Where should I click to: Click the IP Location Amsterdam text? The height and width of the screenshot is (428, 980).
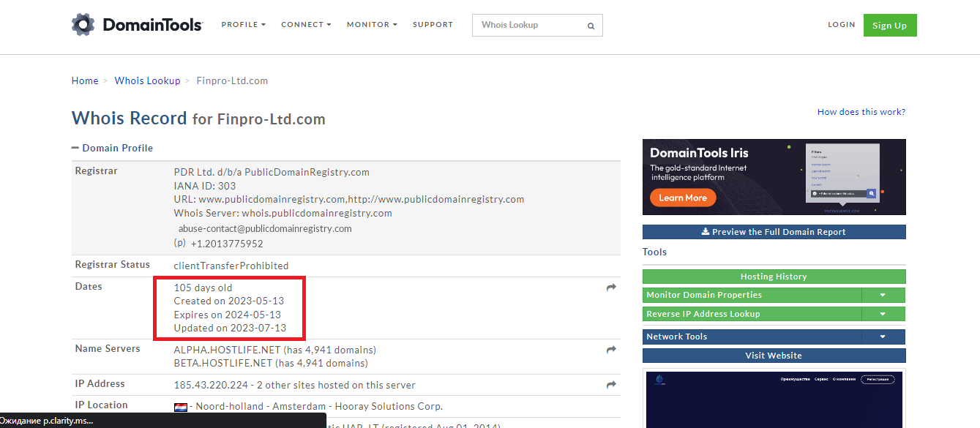coord(316,406)
